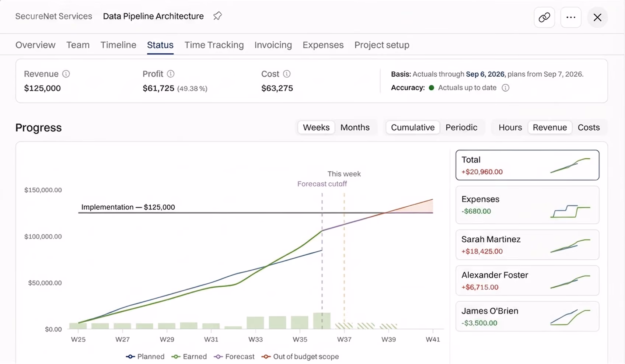
Task: Click the Data Pipeline Architecture title
Action: (153, 16)
